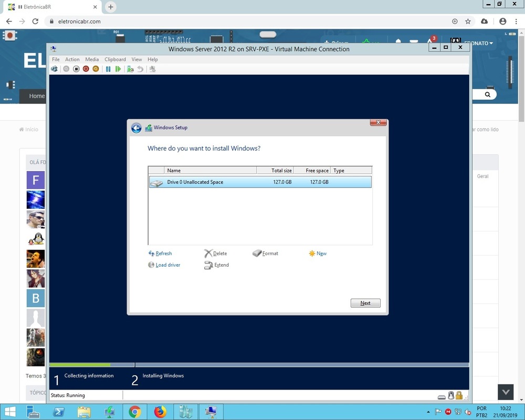This screenshot has height=420, width=525.
Task: Click the Type column header
Action: 351,170
